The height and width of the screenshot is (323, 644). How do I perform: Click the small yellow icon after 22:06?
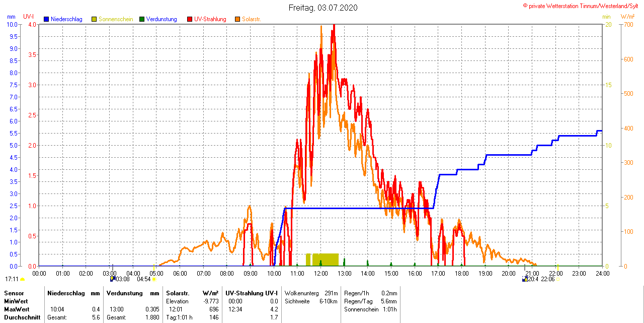coord(557,279)
